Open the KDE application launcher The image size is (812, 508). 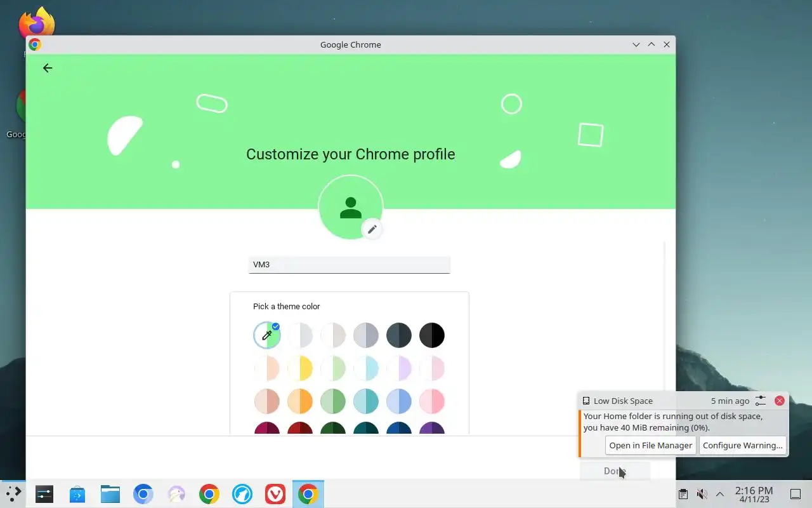click(13, 494)
